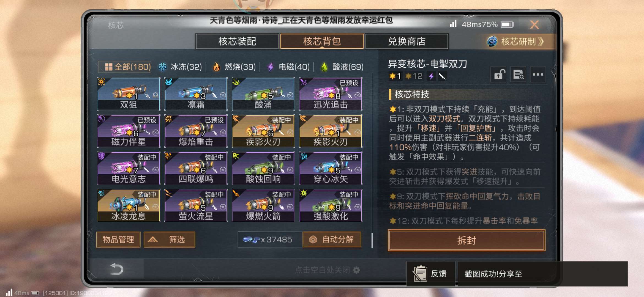Click the 反馈 feedback icon
The width and height of the screenshot is (644, 297).
coord(430,274)
